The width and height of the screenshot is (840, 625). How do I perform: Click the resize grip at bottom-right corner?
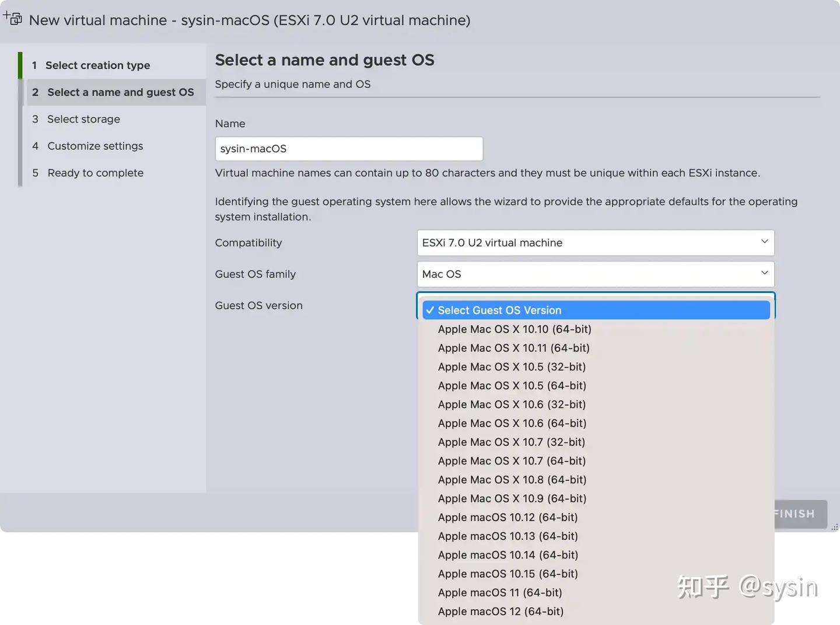834,526
